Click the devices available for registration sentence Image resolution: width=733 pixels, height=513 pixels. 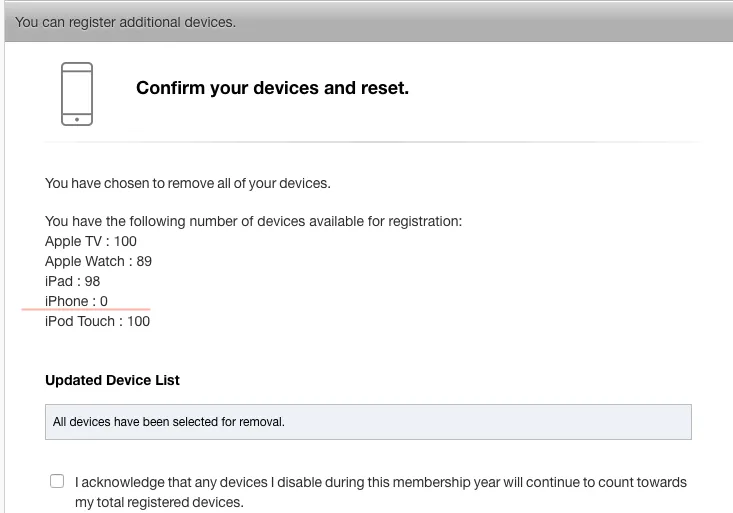pos(253,221)
